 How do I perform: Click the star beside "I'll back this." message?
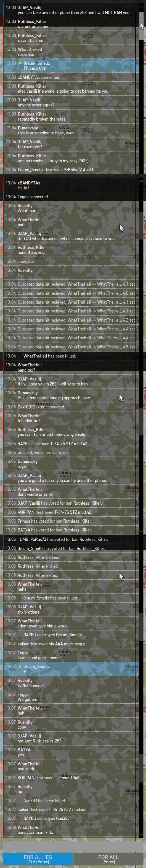pos(20,63)
